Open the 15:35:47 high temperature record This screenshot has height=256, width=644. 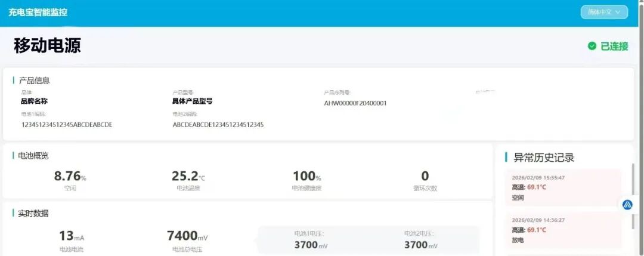563,187
